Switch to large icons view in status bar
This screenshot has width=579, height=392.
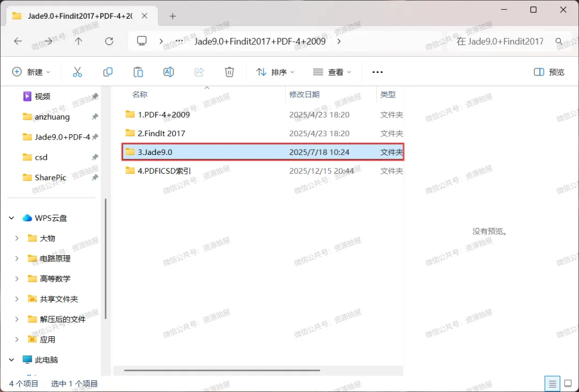click(x=568, y=384)
